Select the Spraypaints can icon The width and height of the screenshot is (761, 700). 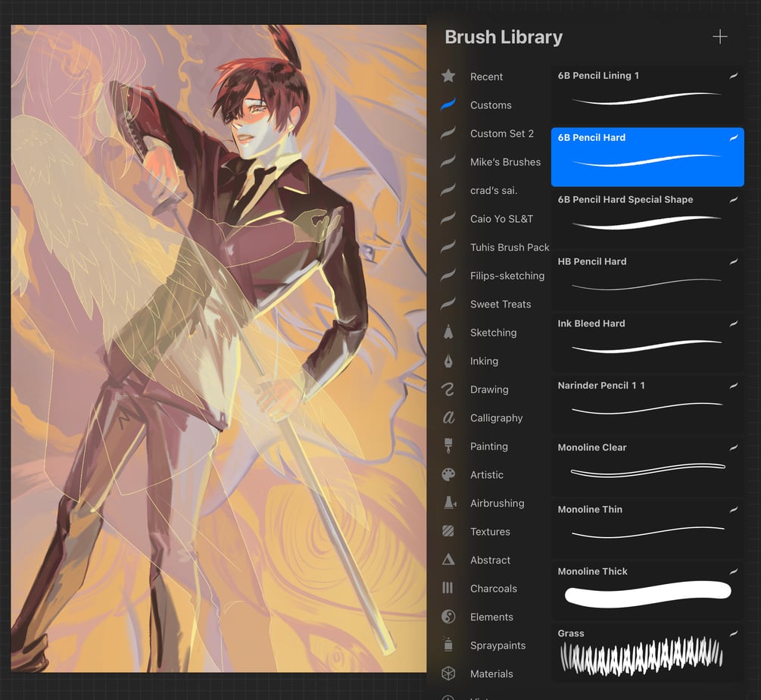tap(448, 645)
